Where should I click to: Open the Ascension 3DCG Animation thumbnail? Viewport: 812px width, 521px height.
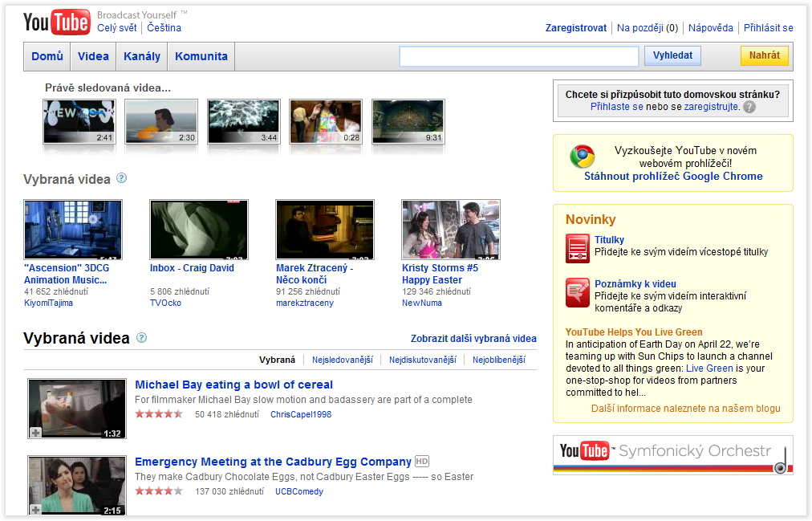pos(73,230)
